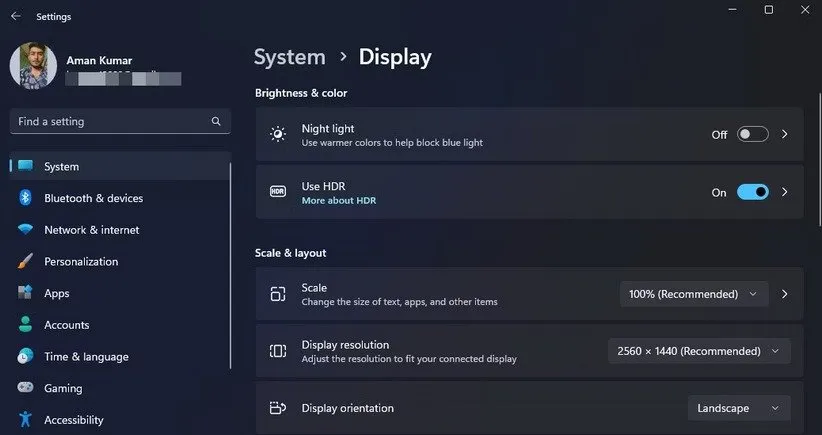
Task: Click the back arrow in Settings header
Action: pyautogui.click(x=16, y=16)
